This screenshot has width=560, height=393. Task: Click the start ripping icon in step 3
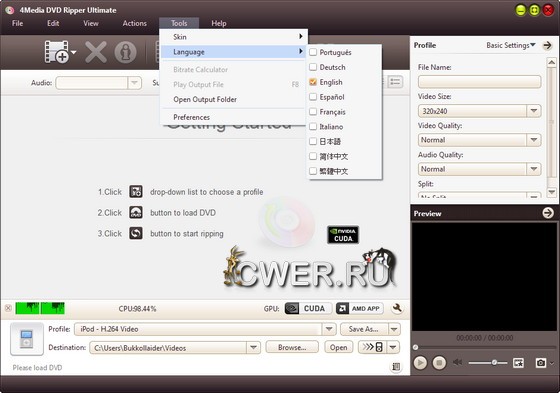136,233
